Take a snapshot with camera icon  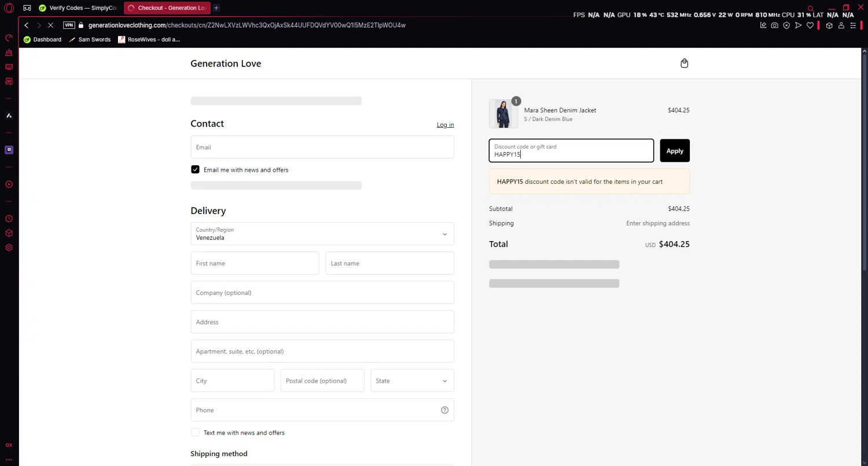click(x=774, y=25)
